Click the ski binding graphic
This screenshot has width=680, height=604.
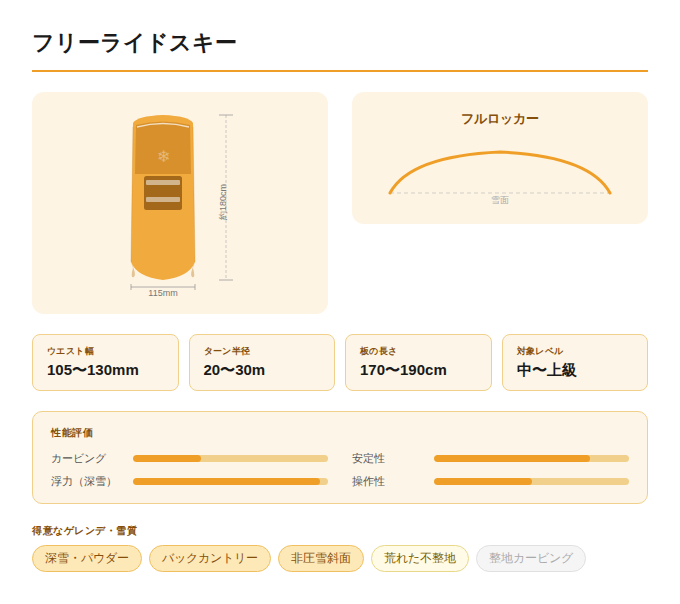[x=163, y=193]
